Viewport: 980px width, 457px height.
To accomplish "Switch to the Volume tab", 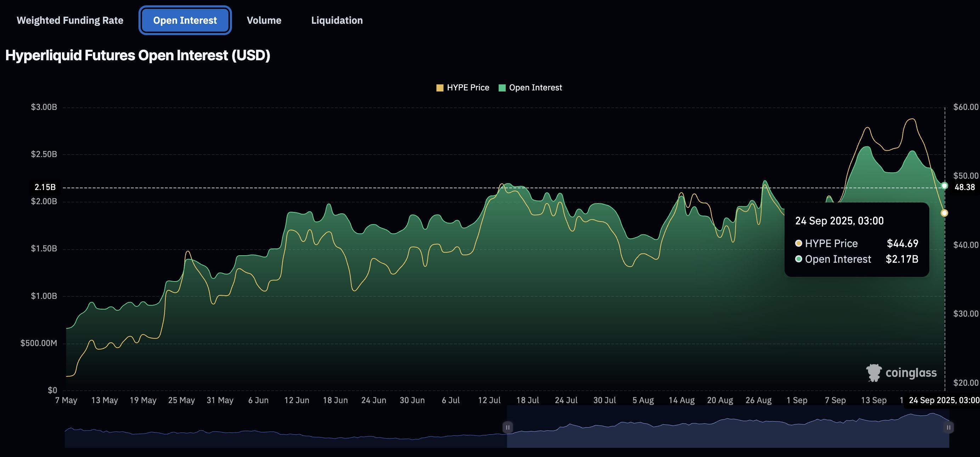I will pyautogui.click(x=264, y=20).
